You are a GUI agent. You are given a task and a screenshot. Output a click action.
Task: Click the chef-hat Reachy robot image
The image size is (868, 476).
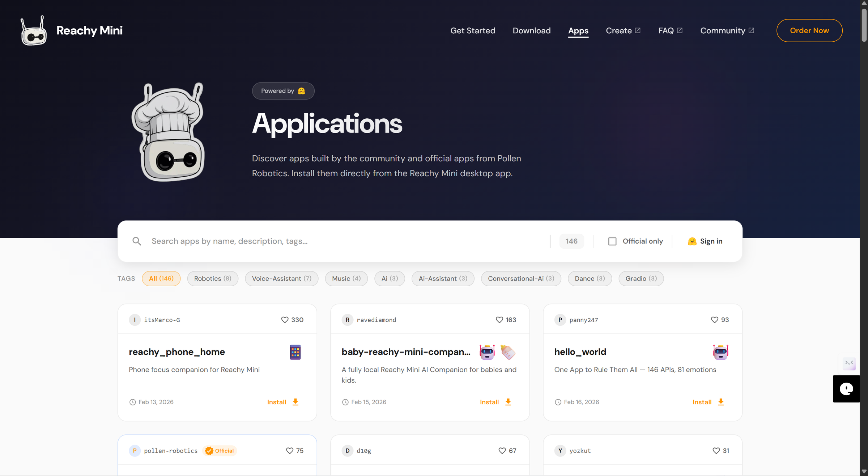pyautogui.click(x=168, y=132)
